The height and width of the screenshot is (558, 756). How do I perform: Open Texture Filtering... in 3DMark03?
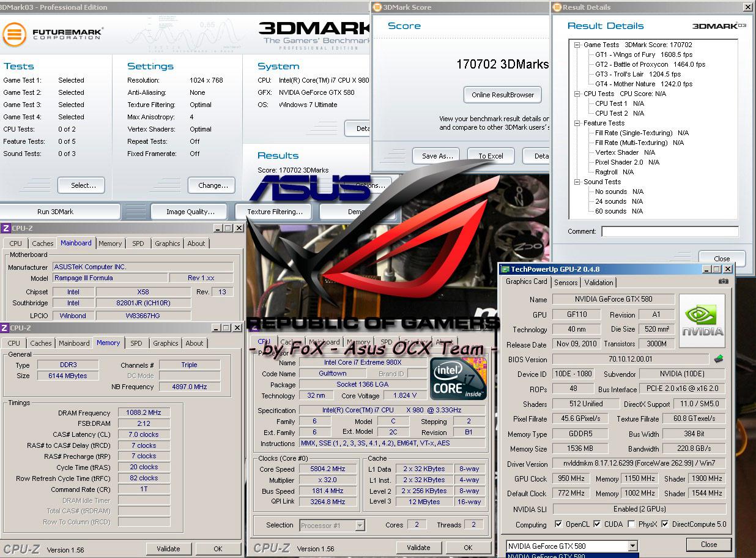pos(275,212)
